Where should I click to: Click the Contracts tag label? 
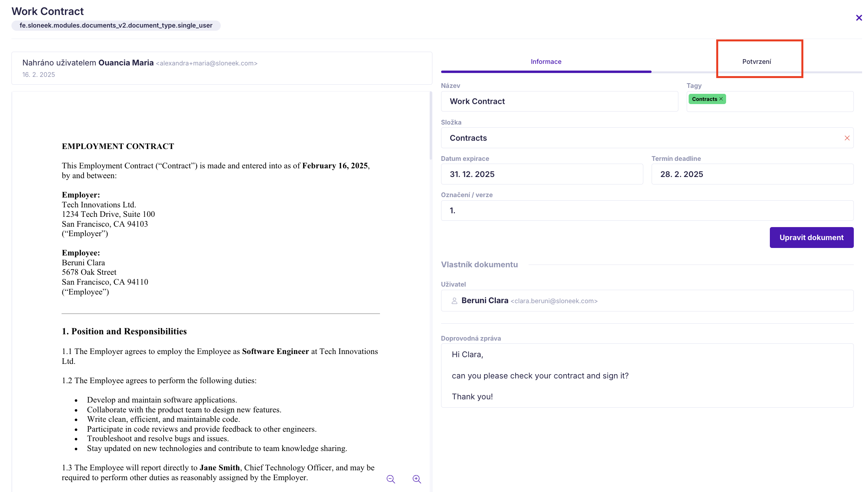[x=704, y=99]
